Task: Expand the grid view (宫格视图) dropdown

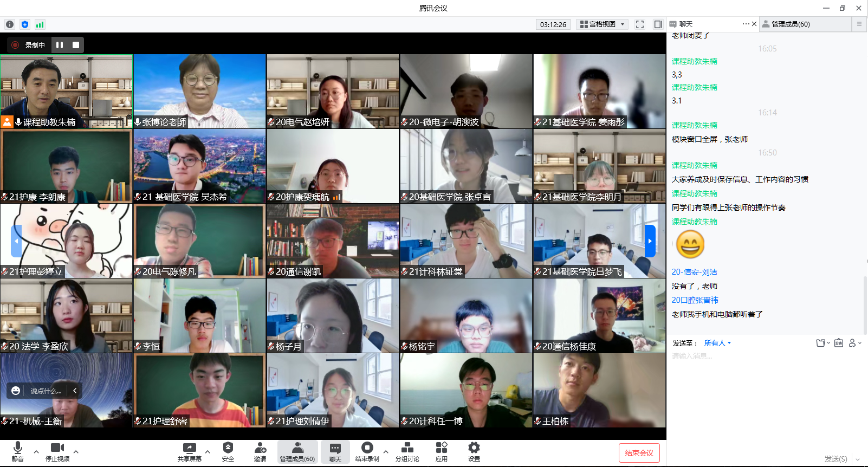Action: (603, 24)
